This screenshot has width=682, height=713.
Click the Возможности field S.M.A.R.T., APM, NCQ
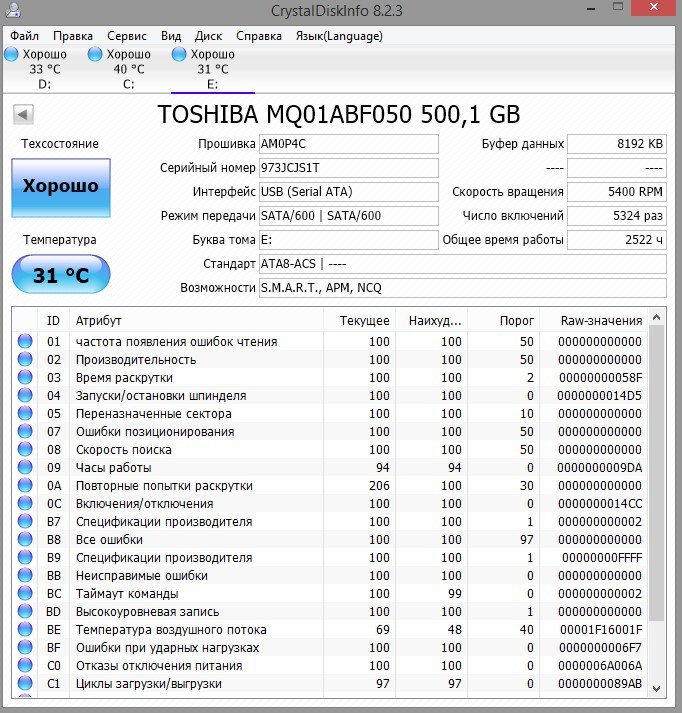pyautogui.click(x=463, y=288)
